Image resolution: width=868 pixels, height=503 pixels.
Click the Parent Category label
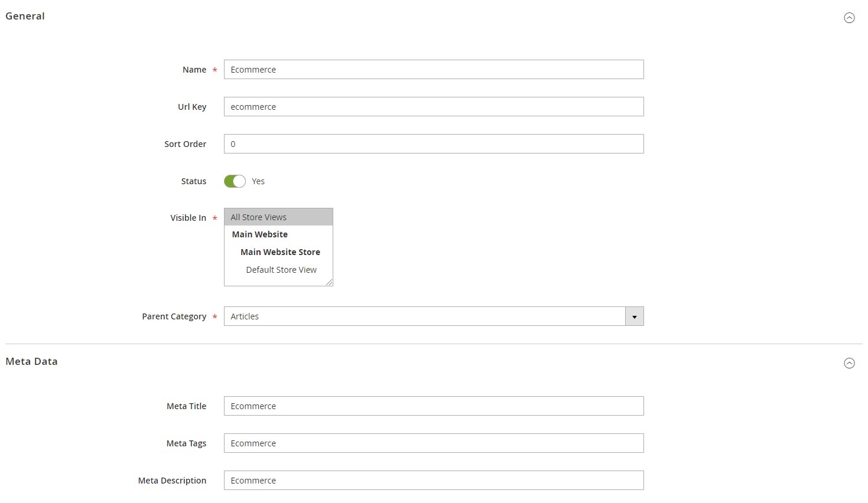click(x=174, y=316)
